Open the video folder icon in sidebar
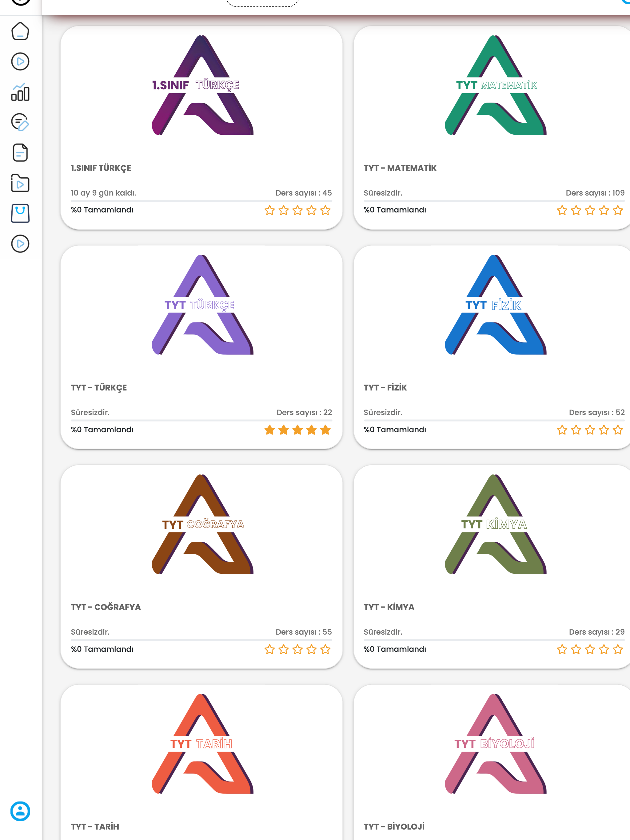 point(20,183)
